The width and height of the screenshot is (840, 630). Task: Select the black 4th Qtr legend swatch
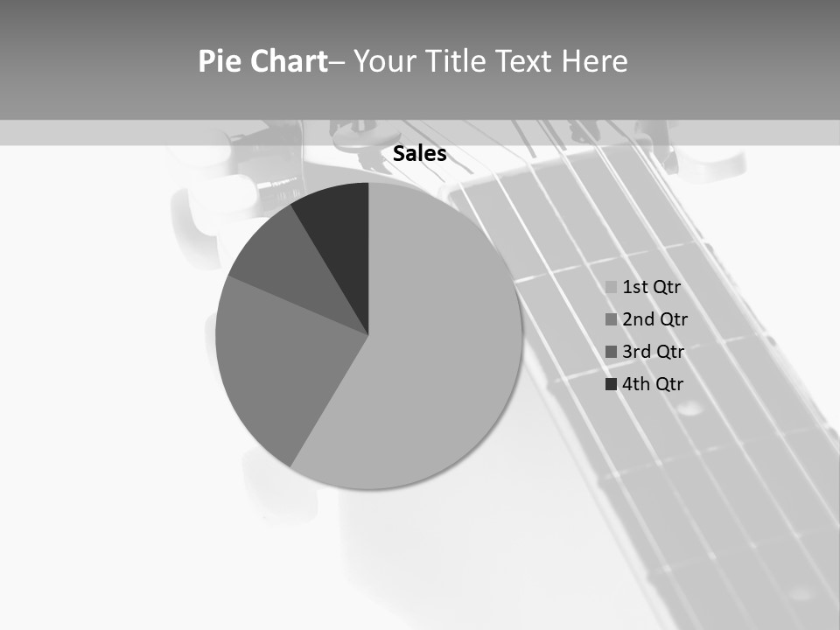[x=612, y=384]
